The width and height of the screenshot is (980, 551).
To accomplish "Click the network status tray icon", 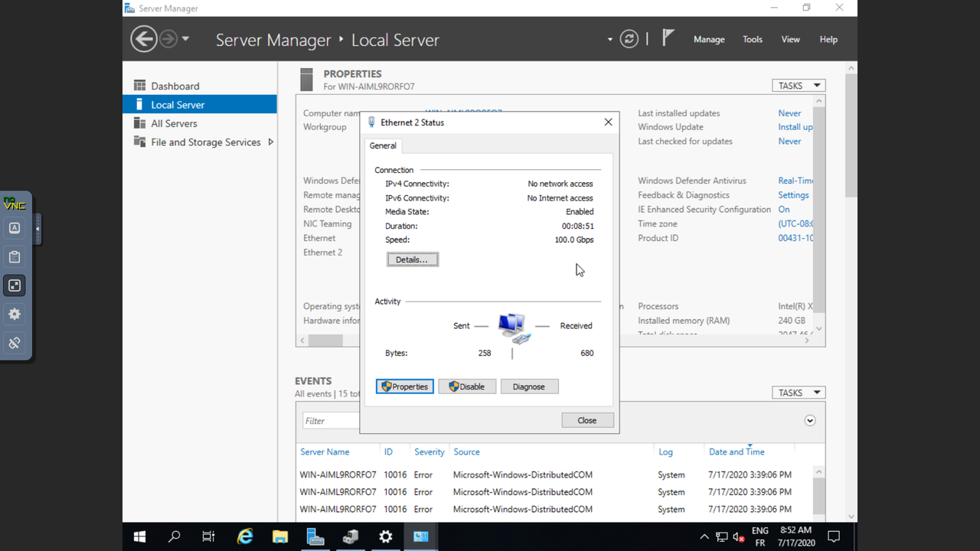I will pos(722,537).
